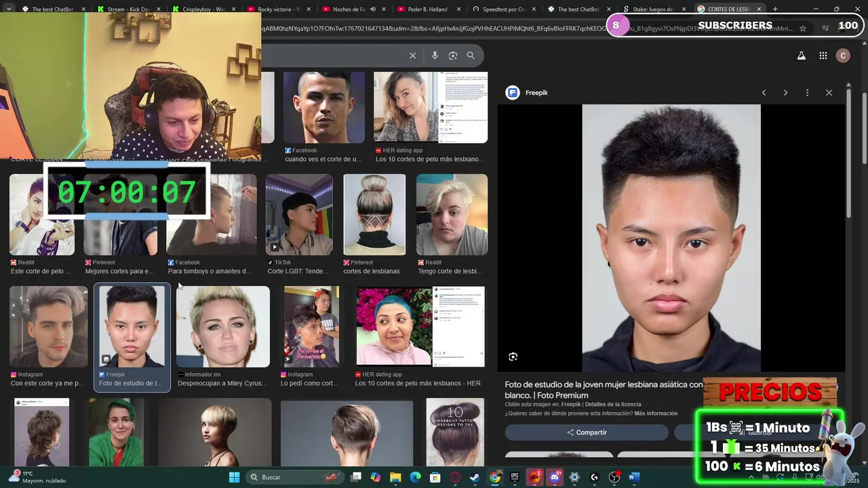Open the HER dating app blonde woman thumbnail
The width and height of the screenshot is (868, 488).
(x=431, y=107)
